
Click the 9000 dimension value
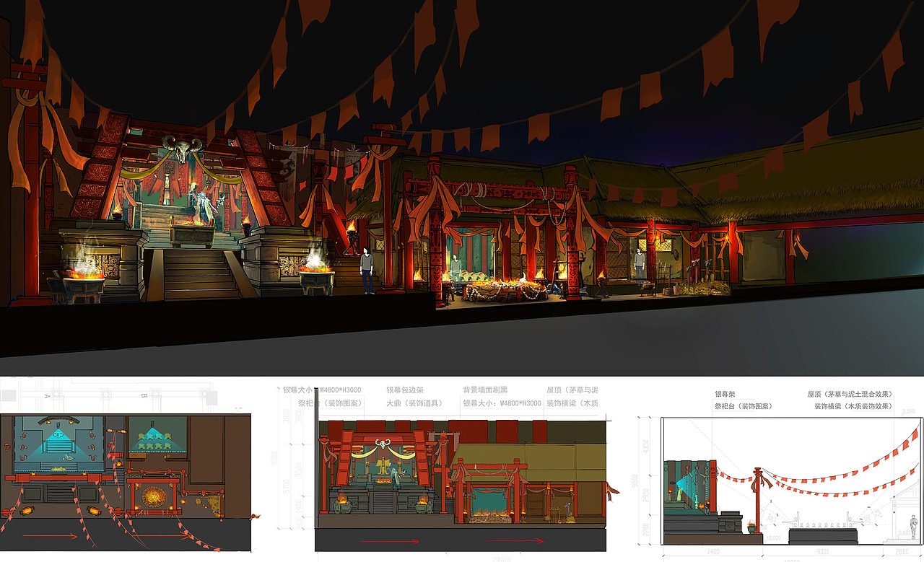[822, 552]
